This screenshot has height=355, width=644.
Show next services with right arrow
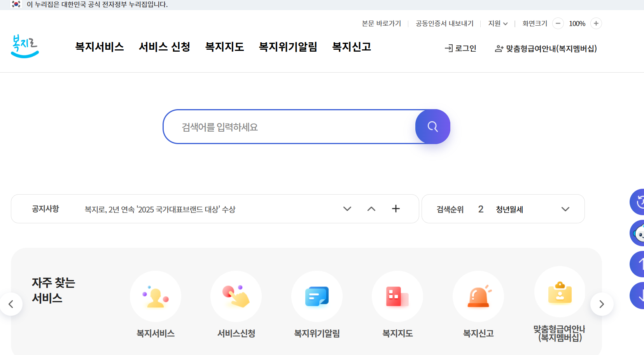pos(602,304)
